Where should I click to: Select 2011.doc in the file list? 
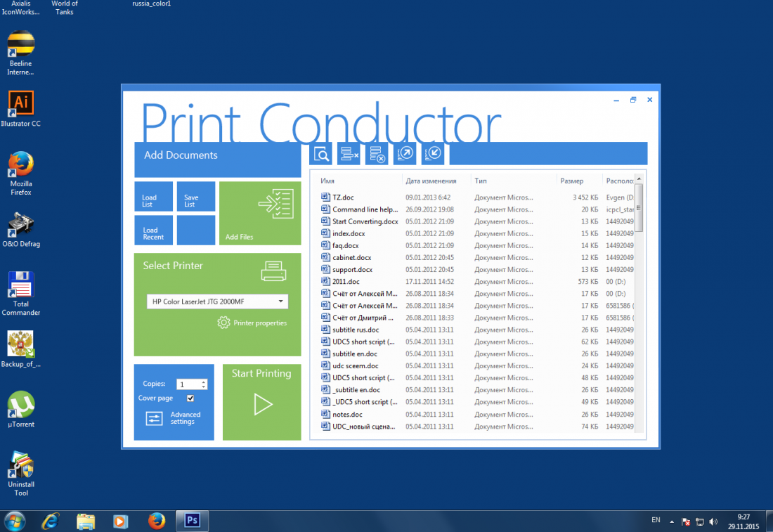(476, 282)
